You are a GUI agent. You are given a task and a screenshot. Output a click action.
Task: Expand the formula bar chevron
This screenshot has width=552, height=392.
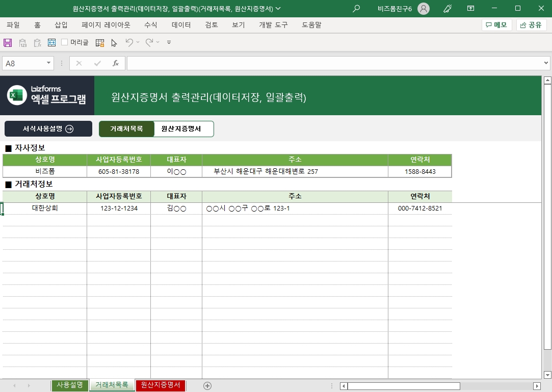point(546,63)
